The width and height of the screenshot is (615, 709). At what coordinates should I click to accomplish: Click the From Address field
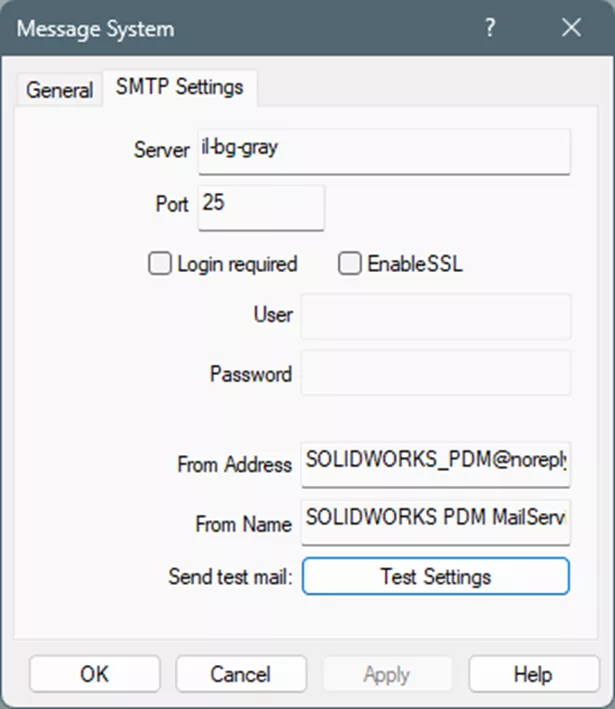[x=435, y=465]
